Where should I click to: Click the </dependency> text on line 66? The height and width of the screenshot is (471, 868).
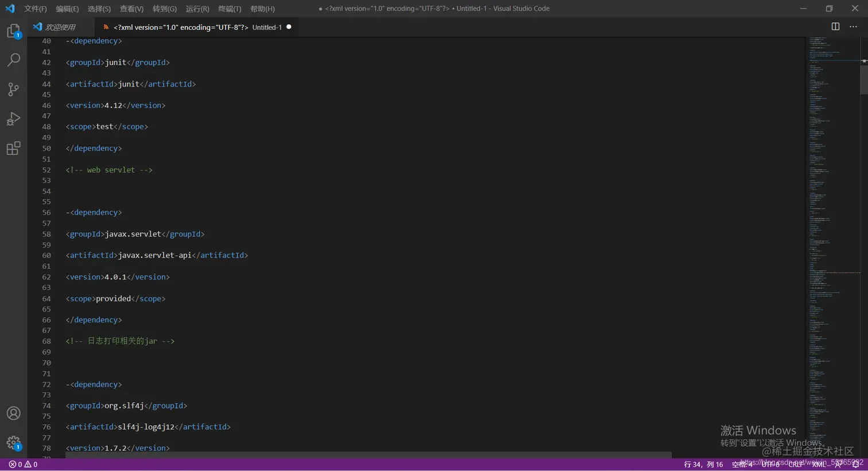94,320
